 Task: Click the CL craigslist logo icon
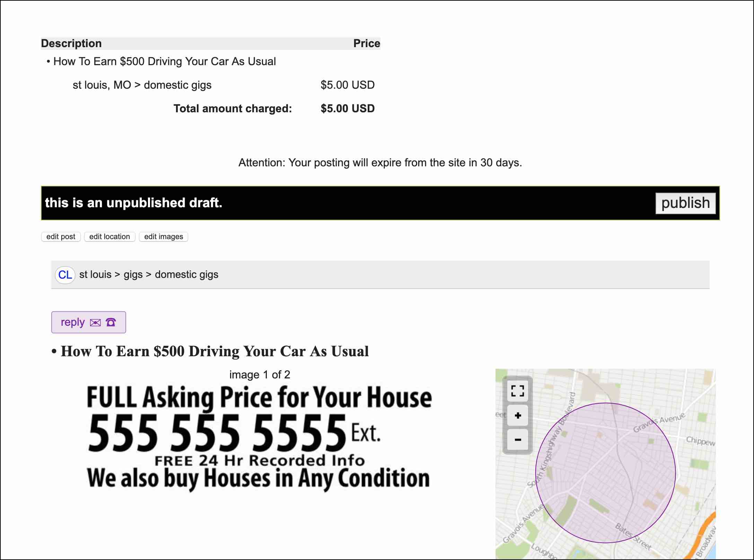[x=65, y=275]
